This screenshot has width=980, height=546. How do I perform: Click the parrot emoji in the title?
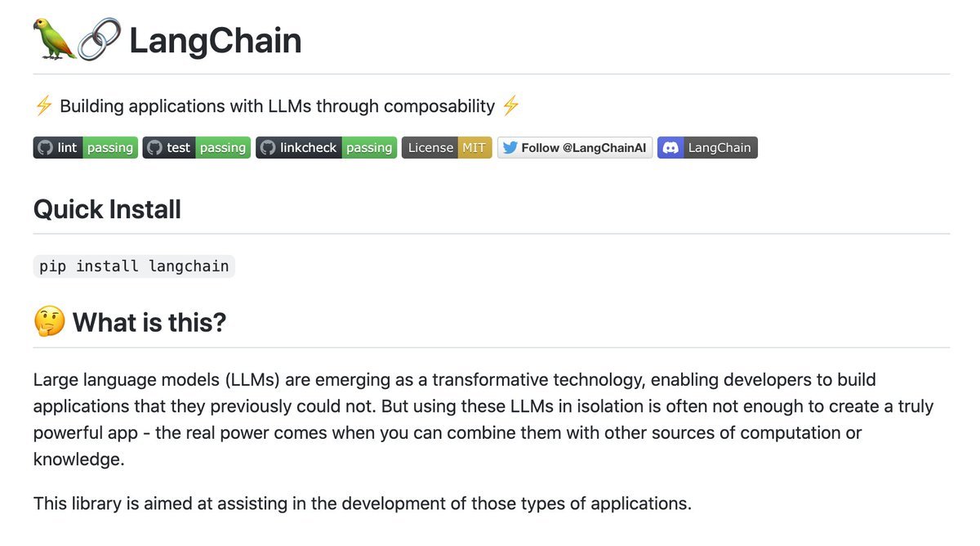pyautogui.click(x=55, y=40)
